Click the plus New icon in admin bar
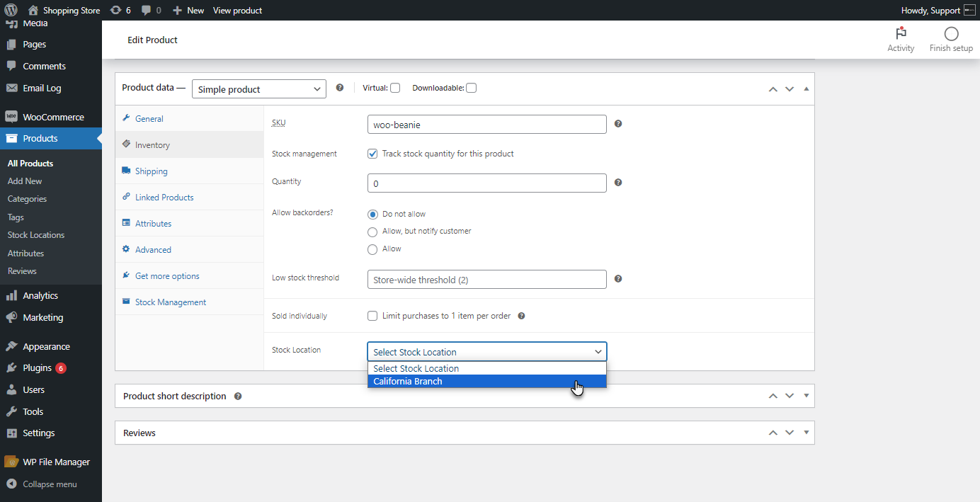Viewport: 980px width, 502px height. pos(178,10)
